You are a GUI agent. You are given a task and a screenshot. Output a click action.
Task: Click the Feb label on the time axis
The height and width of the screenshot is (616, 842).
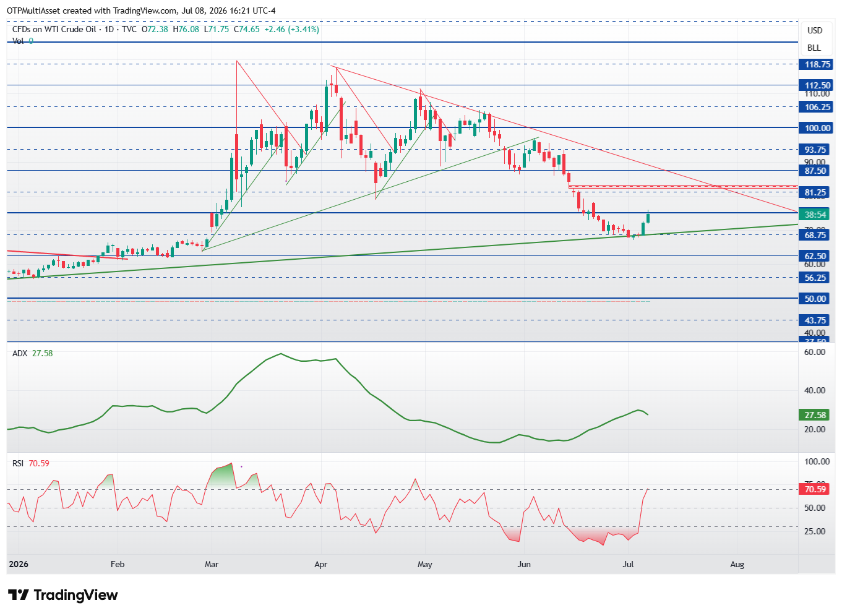117,564
